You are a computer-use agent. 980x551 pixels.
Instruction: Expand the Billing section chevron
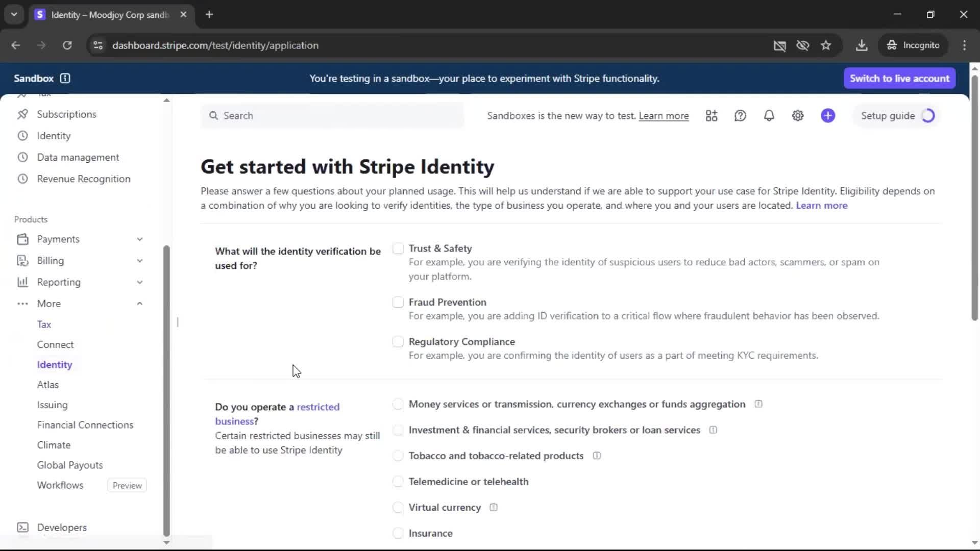coord(139,261)
